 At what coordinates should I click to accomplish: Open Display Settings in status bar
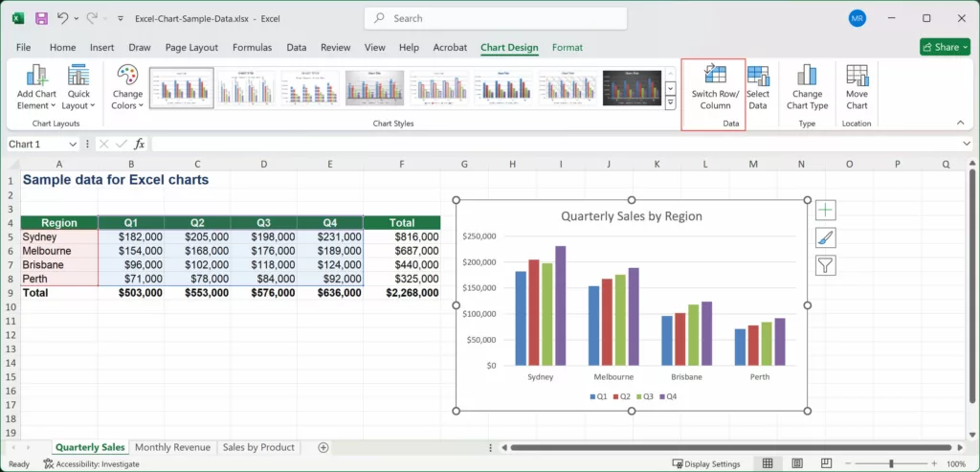click(706, 464)
